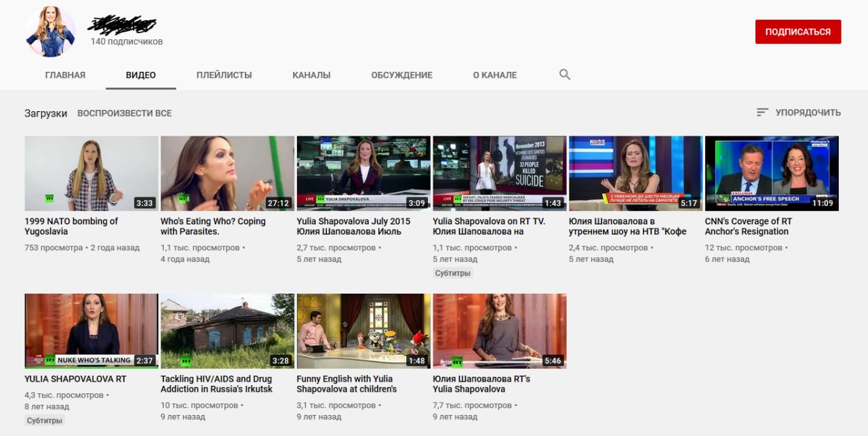The image size is (868, 436).
Task: Play the 5:46 Юлия Шаповалова RT's thumbnail
Action: (x=500, y=331)
